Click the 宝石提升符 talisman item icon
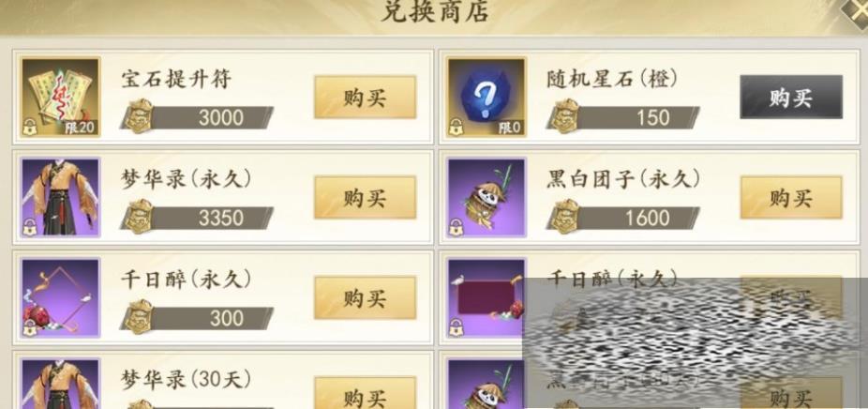This screenshot has height=409, width=868. 60,97
